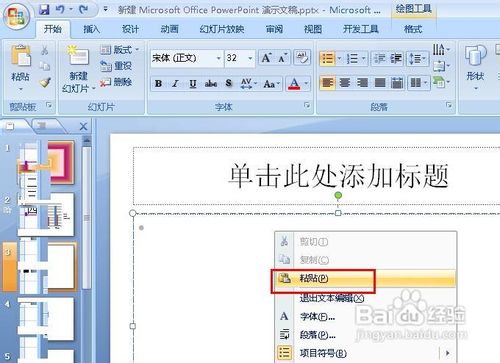Clear all text formatting
500x363 pixels.
302,58
